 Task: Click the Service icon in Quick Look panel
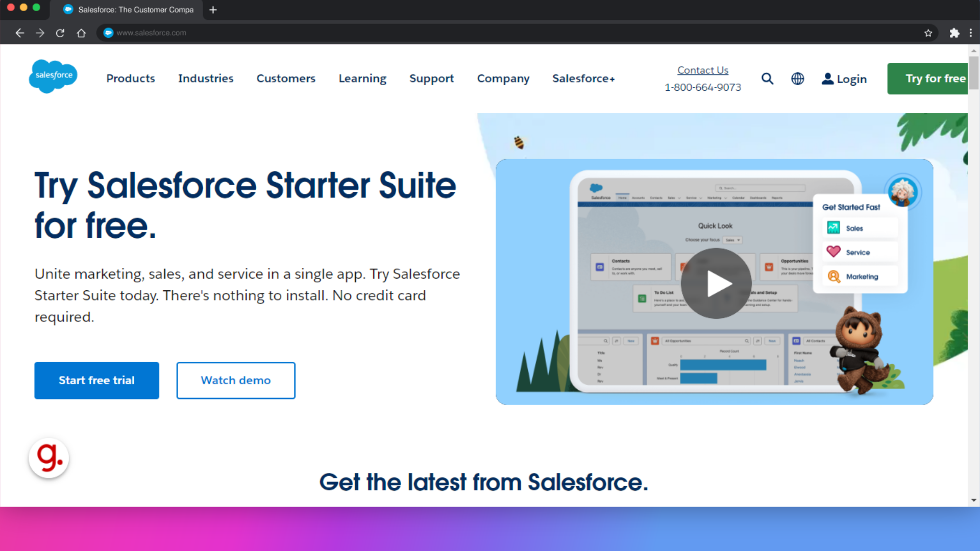835,252
